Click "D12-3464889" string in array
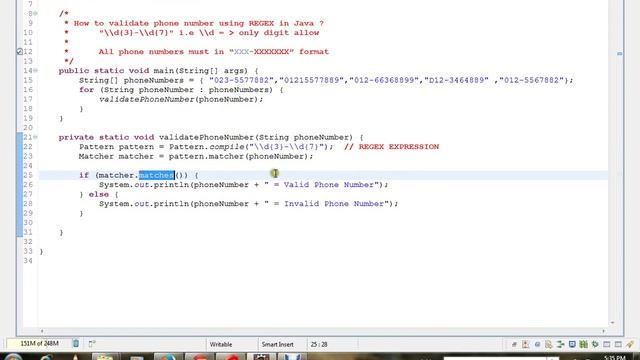The height and width of the screenshot is (360, 640). (x=456, y=80)
